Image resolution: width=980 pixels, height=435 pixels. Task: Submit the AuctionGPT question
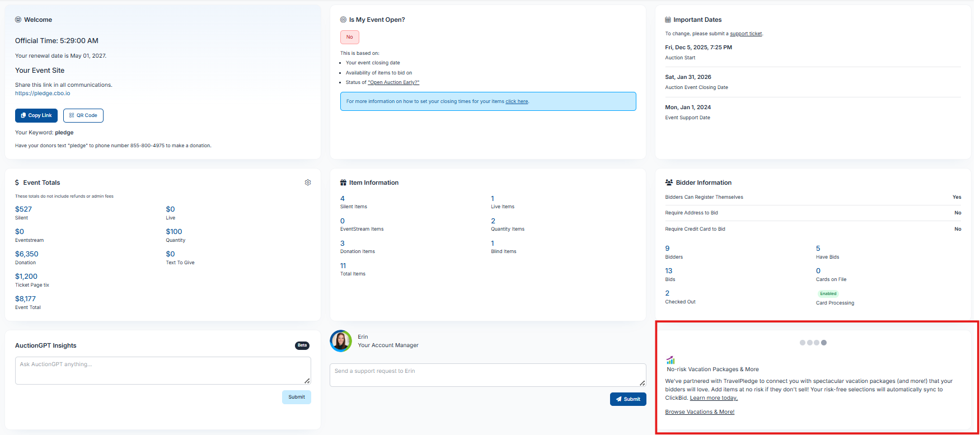(296, 397)
